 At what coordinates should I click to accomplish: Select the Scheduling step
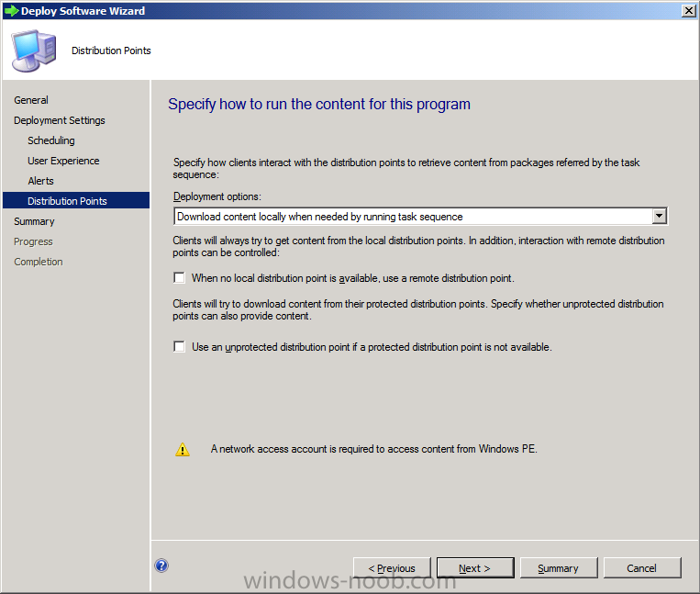tap(50, 140)
